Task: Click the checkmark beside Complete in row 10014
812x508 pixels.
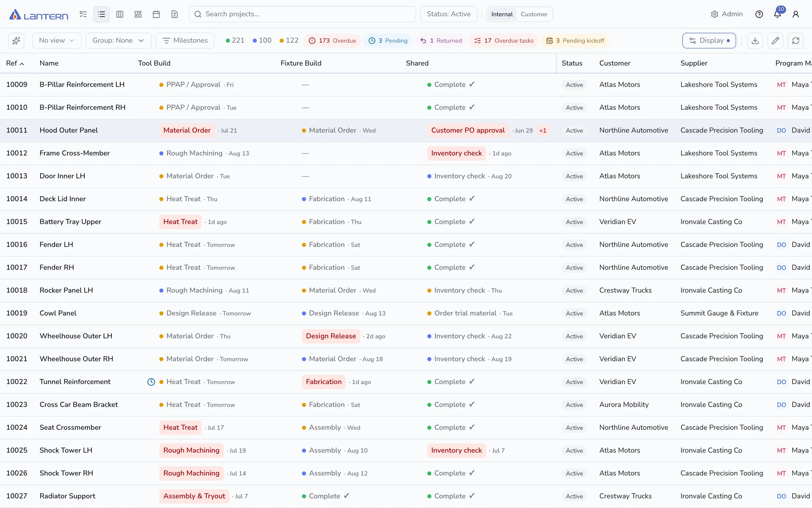Action: [472, 199]
